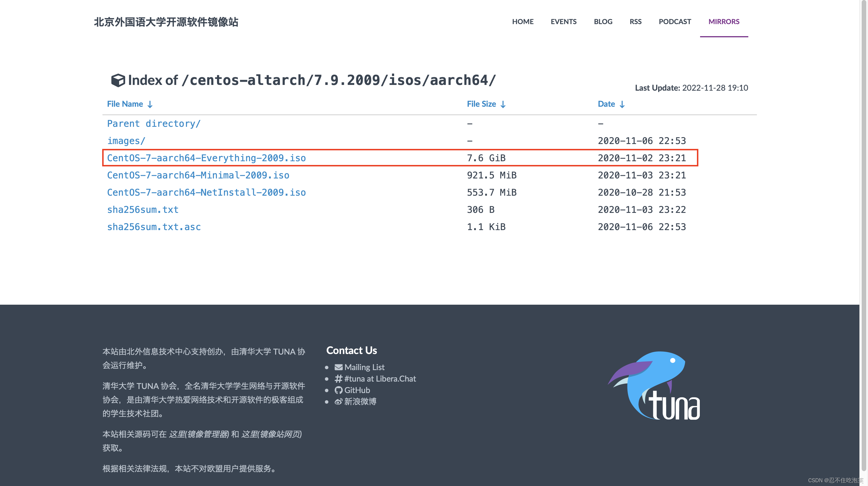
Task: Click the 306 B file size cell
Action: click(480, 209)
